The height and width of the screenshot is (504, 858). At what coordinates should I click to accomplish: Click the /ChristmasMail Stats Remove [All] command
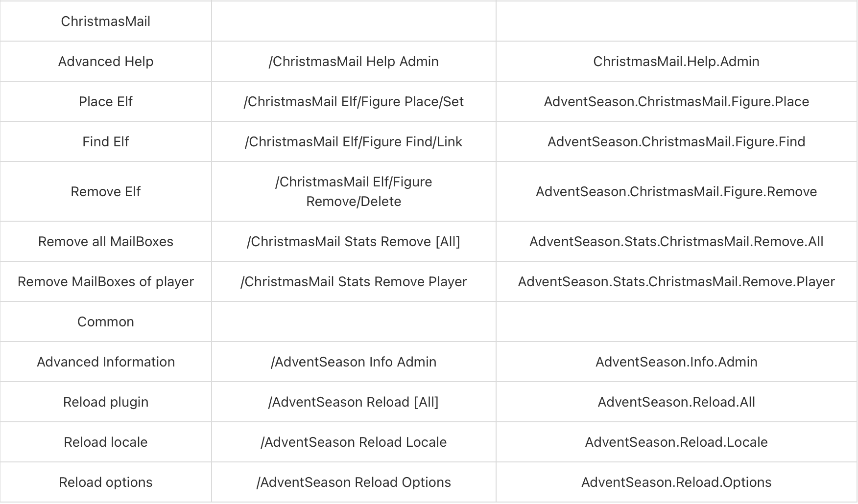tap(354, 242)
